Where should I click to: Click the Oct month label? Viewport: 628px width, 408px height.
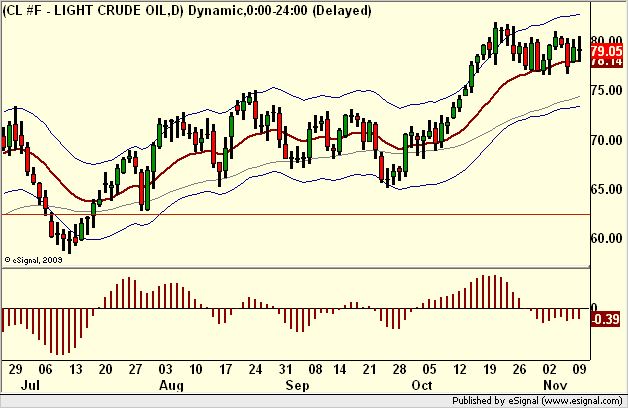(x=422, y=385)
